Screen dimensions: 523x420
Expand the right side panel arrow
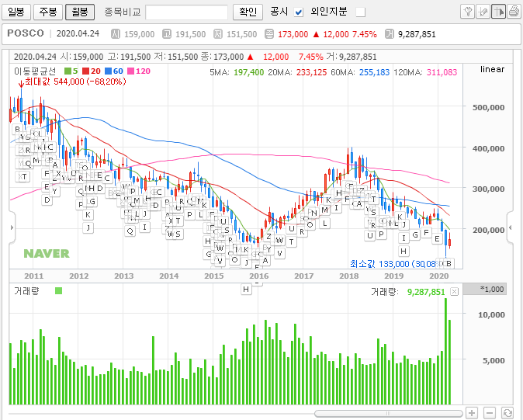(511, 227)
